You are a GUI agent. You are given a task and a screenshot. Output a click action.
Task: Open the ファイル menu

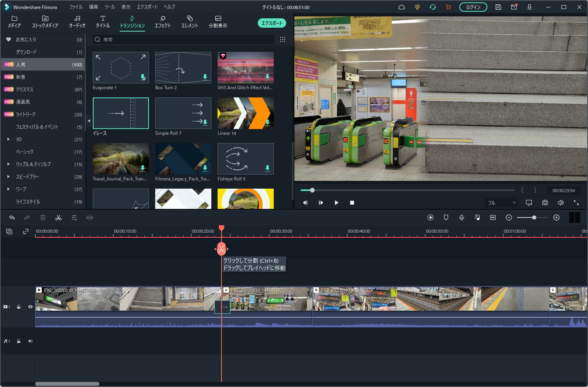click(x=76, y=7)
